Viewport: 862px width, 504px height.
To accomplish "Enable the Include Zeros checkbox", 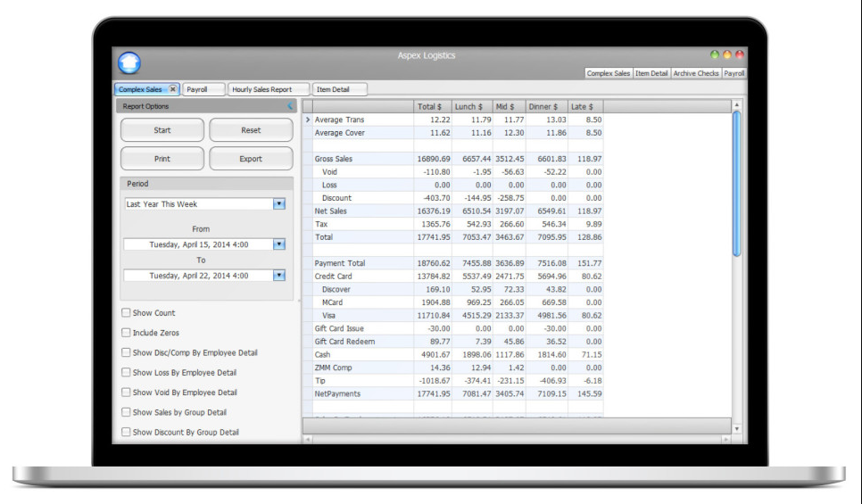I will 126,333.
